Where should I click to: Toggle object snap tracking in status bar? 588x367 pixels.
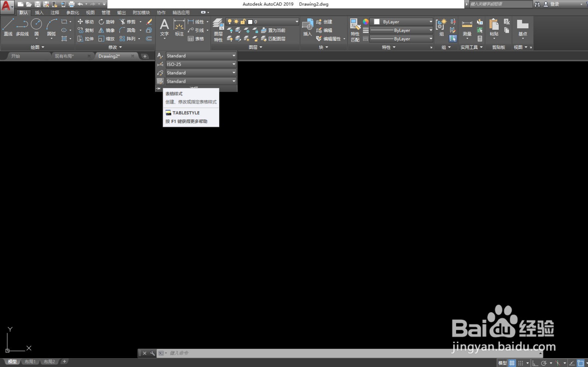(572, 363)
